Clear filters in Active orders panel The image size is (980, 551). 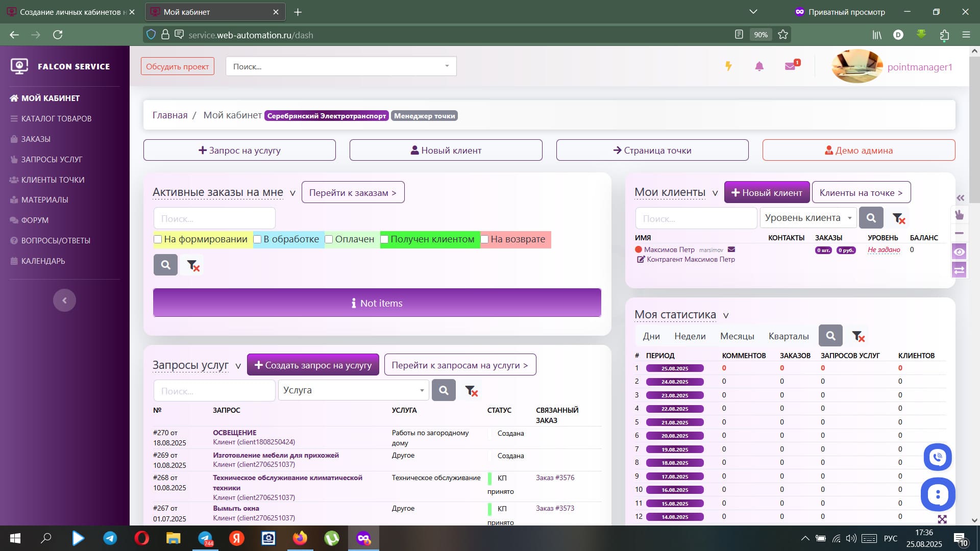pos(192,265)
